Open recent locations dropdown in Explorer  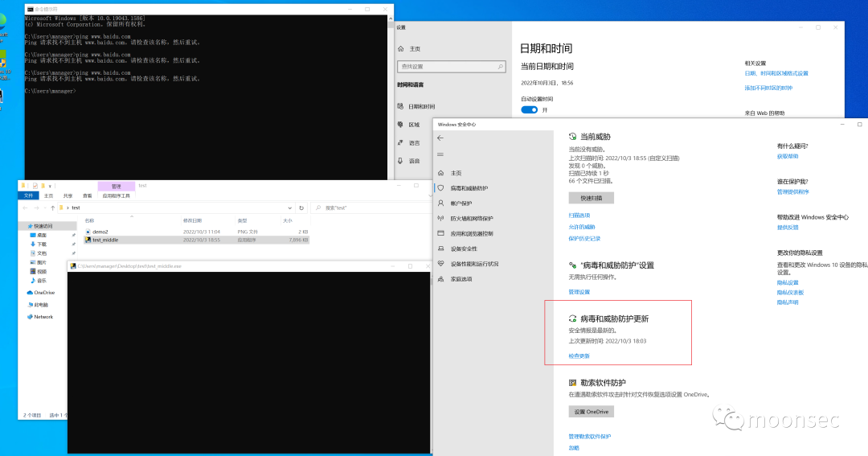45,207
